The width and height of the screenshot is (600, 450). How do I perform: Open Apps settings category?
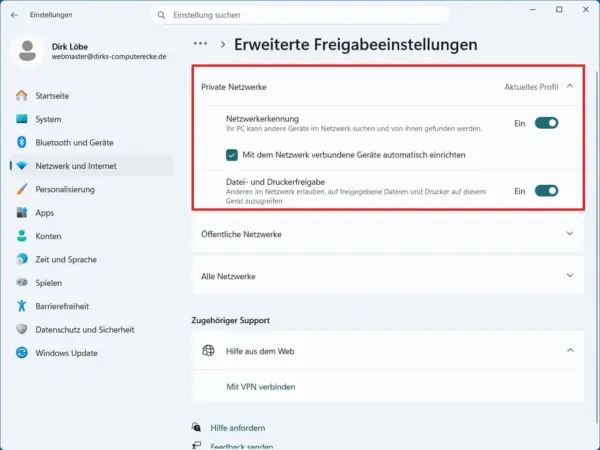coord(92,212)
